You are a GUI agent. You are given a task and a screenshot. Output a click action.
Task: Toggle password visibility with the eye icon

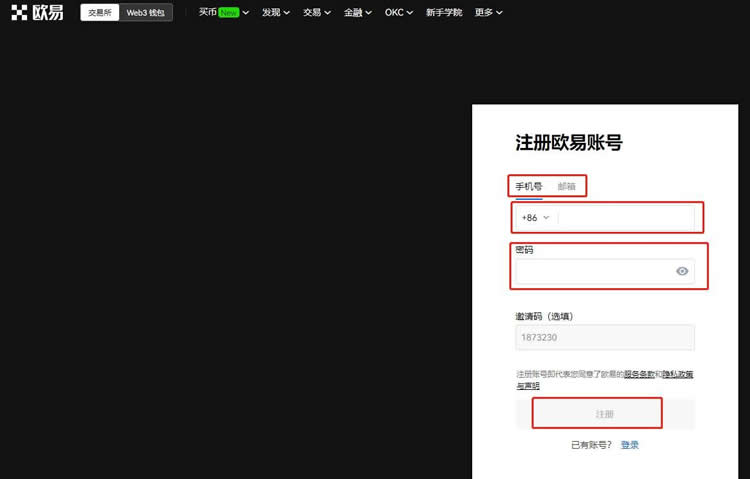pos(683,271)
